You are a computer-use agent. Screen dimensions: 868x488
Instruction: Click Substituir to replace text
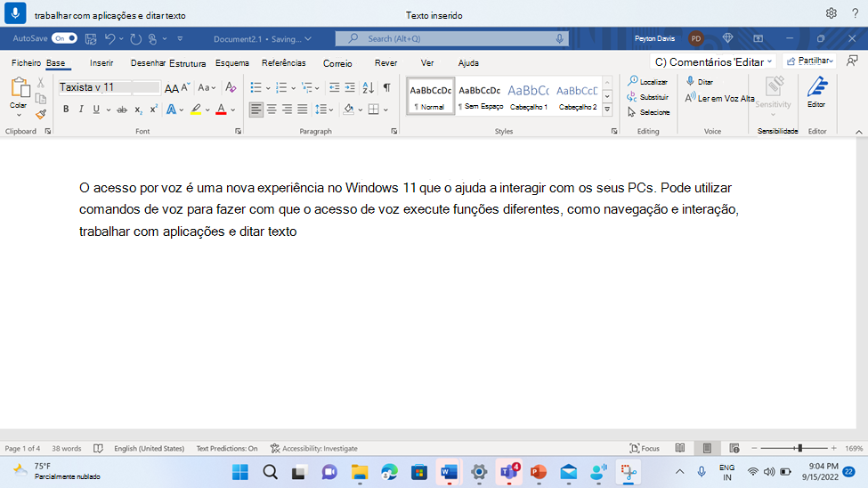click(x=648, y=97)
